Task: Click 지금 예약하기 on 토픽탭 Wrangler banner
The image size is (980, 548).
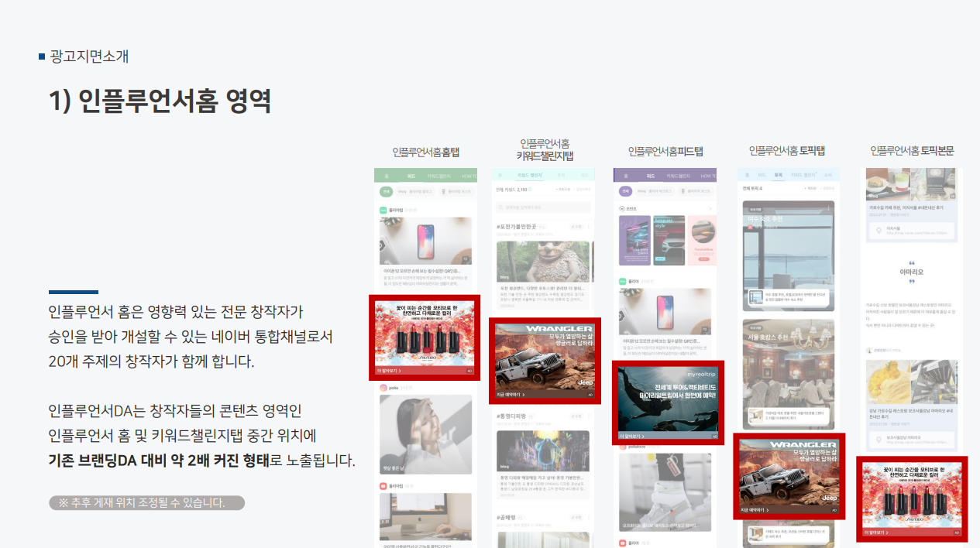Action: (755, 510)
